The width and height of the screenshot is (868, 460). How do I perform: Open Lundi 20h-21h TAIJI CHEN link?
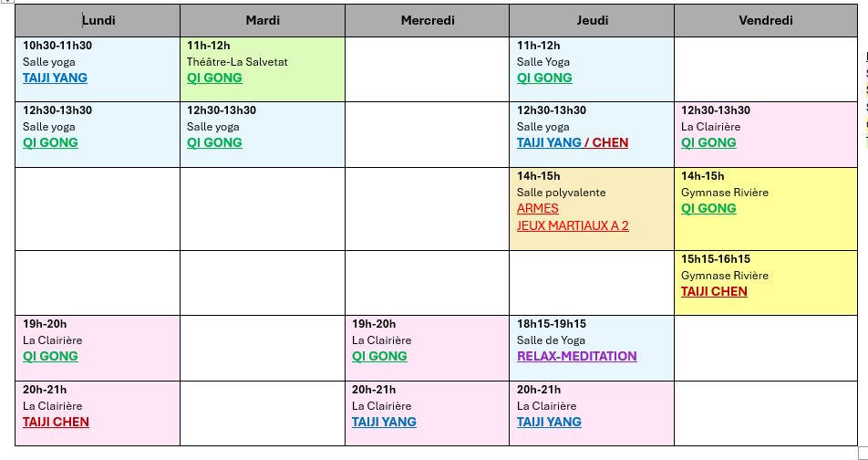point(56,423)
